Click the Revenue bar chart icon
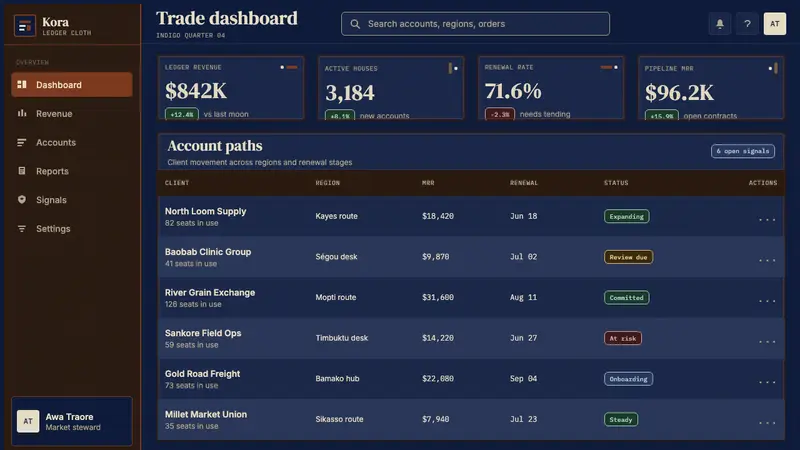This screenshot has height=450, width=800. tap(22, 113)
